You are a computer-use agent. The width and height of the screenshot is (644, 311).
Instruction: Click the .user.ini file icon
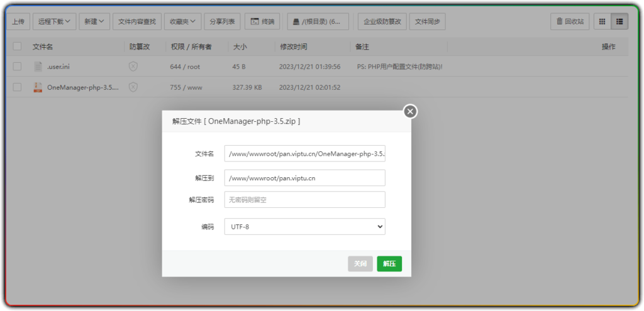(x=38, y=67)
